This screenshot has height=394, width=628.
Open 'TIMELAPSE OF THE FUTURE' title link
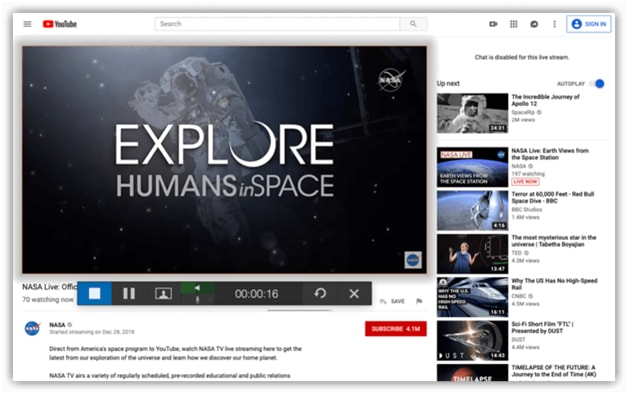click(x=554, y=371)
